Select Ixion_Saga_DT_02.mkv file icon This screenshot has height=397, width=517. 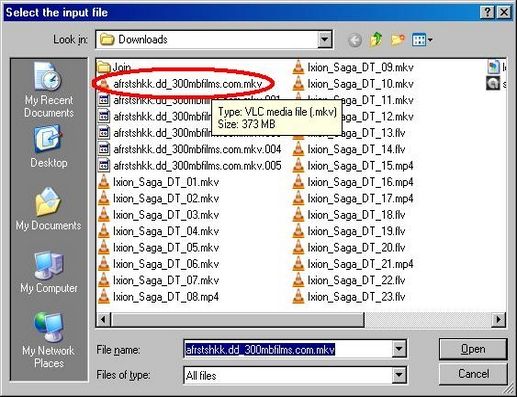point(104,198)
